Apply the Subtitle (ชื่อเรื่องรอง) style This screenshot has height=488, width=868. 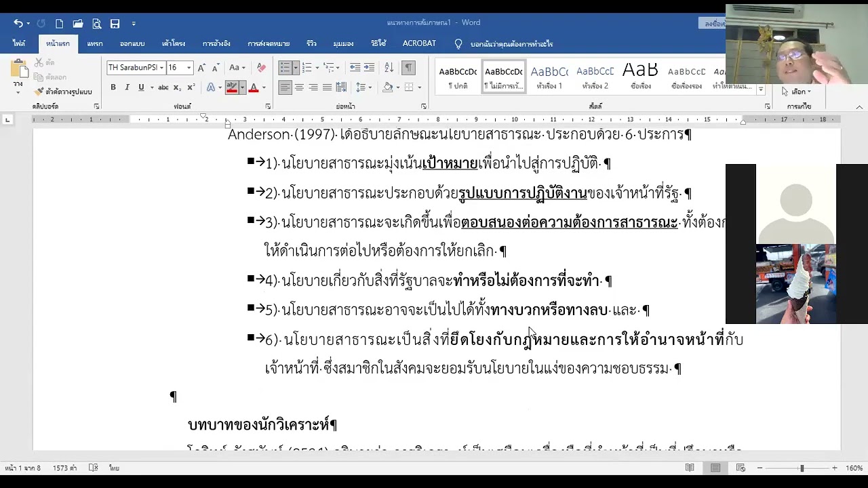[x=687, y=77]
